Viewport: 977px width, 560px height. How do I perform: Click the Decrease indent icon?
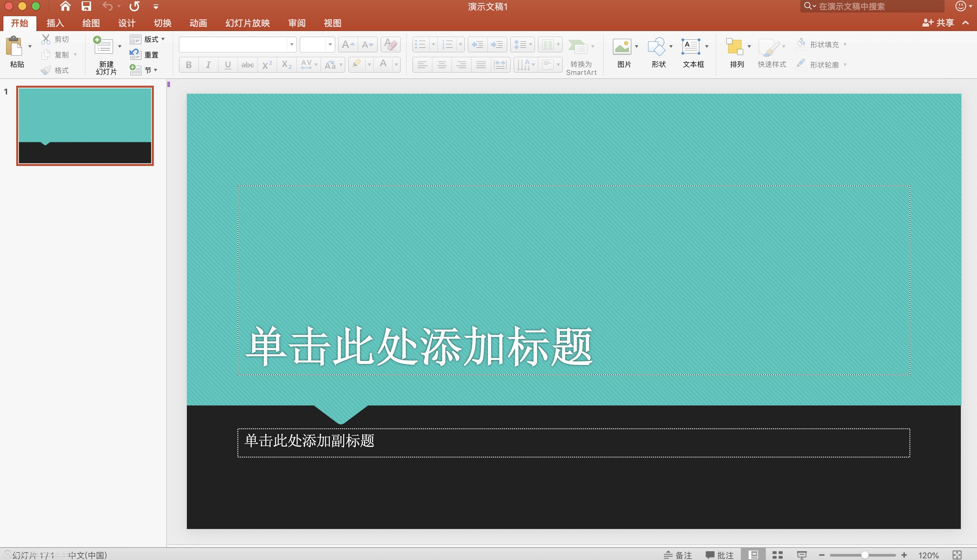click(x=477, y=45)
